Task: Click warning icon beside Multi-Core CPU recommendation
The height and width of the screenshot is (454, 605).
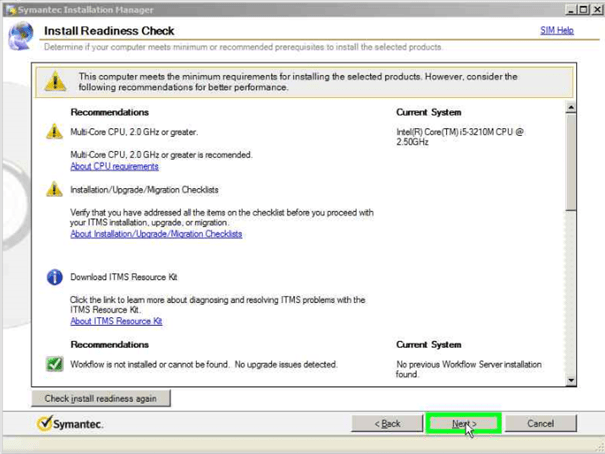Action: click(54, 132)
